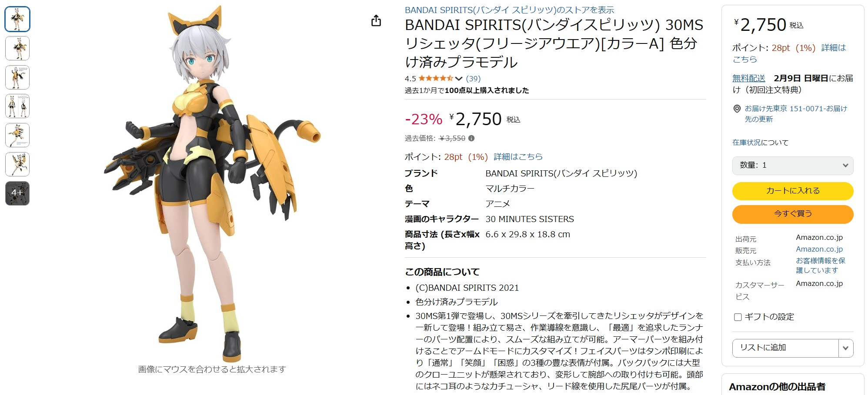The width and height of the screenshot is (868, 395).
Task: Open the BANDAI SPIRITS store page link
Action: [x=510, y=10]
